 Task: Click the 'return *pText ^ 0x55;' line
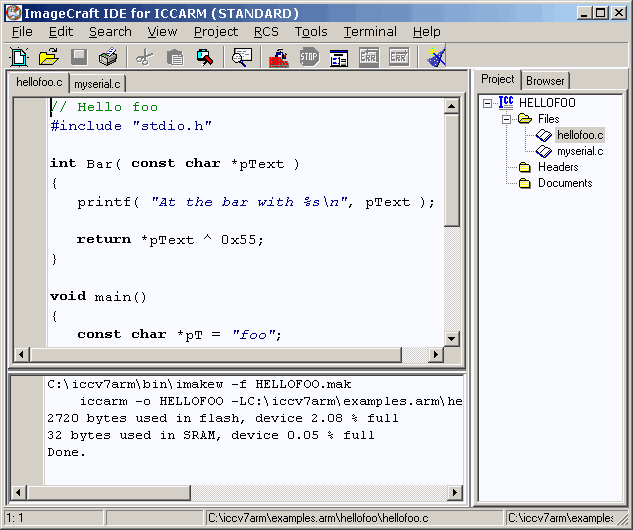pyautogui.click(x=170, y=240)
